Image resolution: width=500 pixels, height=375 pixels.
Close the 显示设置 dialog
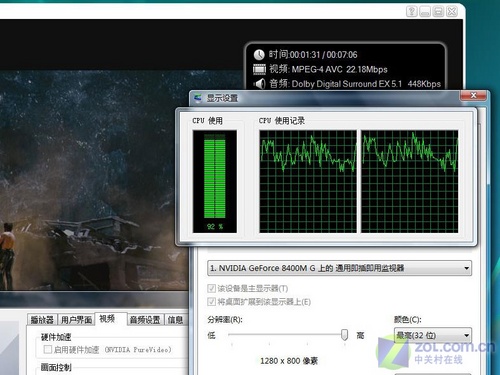[x=473, y=96]
